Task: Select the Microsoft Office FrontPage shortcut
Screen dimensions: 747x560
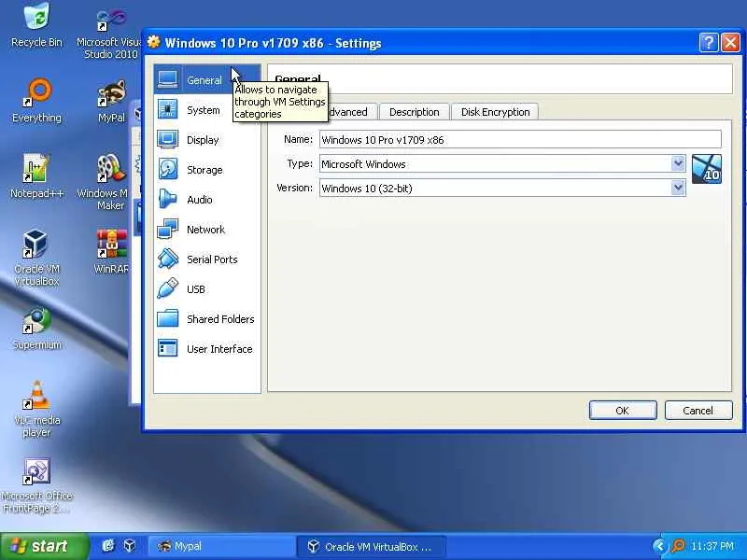Action: pos(36,485)
